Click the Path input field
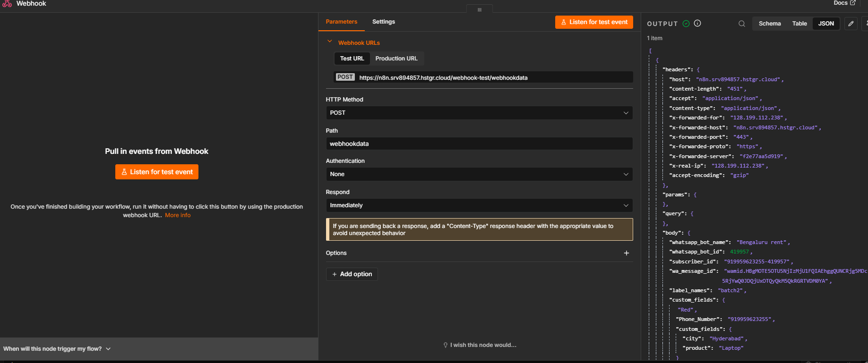 pos(479,144)
